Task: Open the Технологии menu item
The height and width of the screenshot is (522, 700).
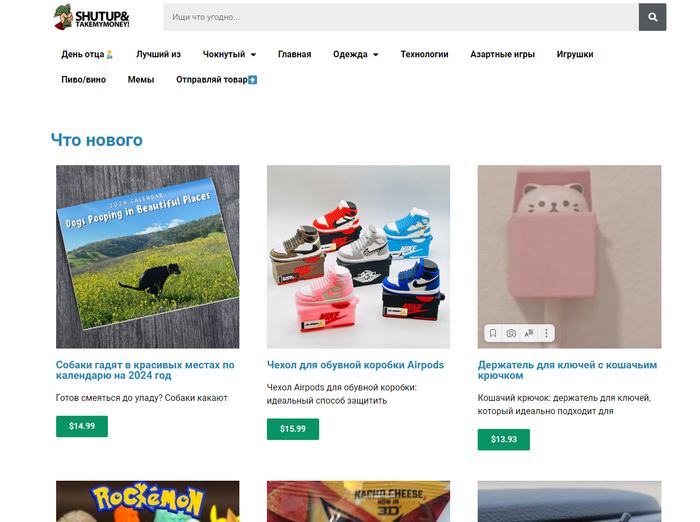Action: [424, 54]
